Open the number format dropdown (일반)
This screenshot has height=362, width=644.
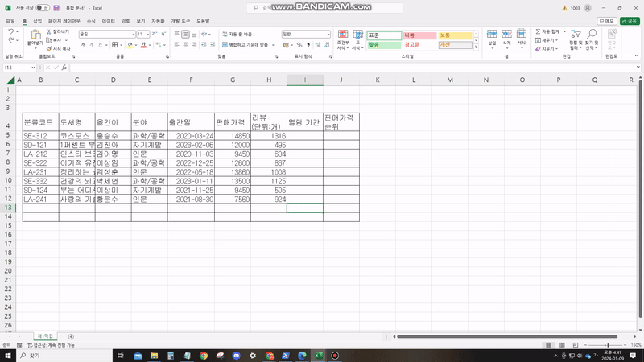(328, 34)
